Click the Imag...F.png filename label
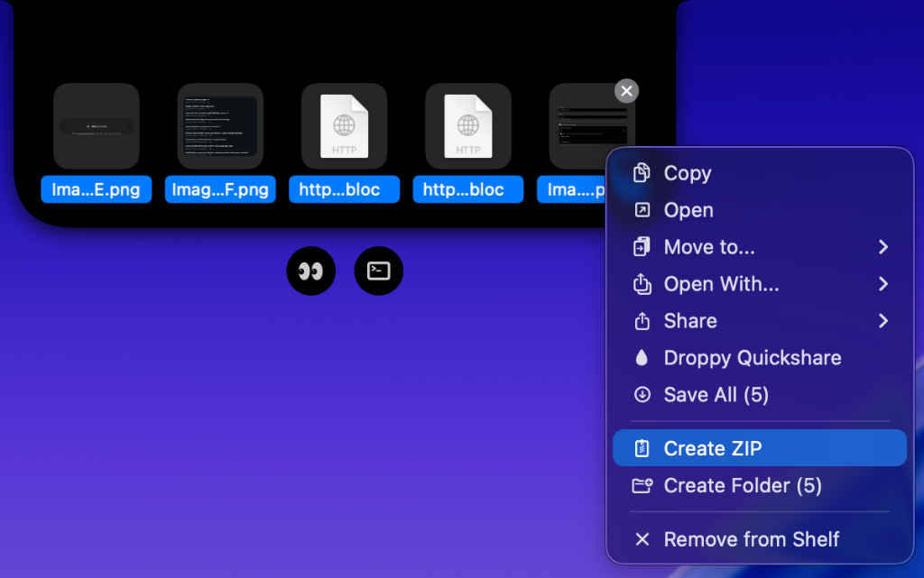The width and height of the screenshot is (924, 578). pos(220,190)
